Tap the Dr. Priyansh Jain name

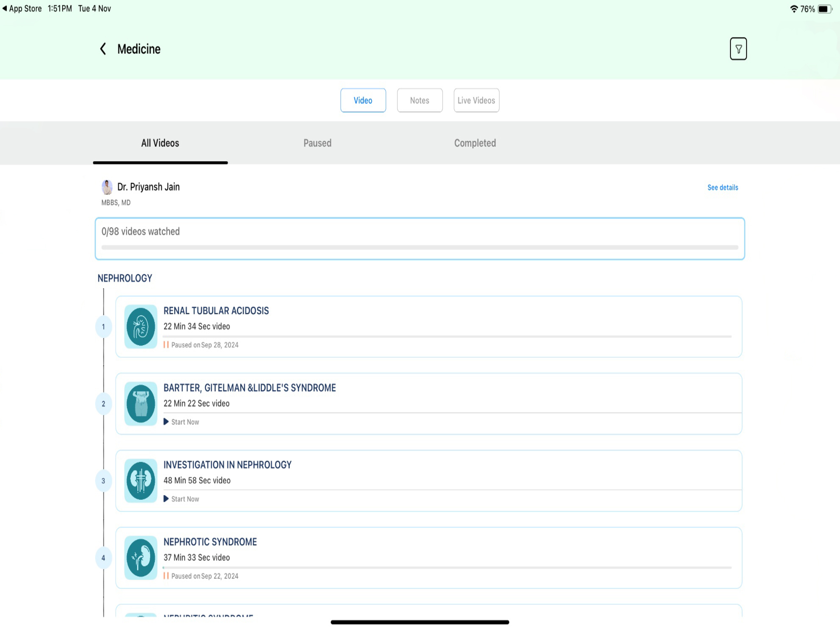(148, 187)
